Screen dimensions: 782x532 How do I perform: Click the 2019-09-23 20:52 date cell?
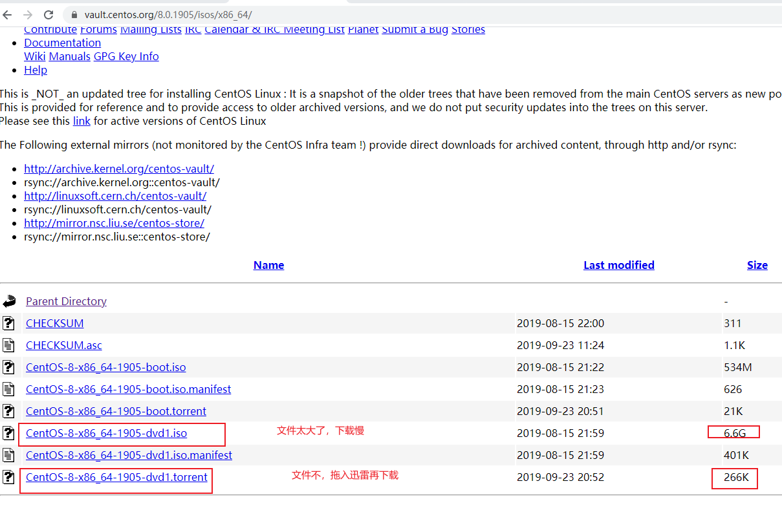point(560,477)
